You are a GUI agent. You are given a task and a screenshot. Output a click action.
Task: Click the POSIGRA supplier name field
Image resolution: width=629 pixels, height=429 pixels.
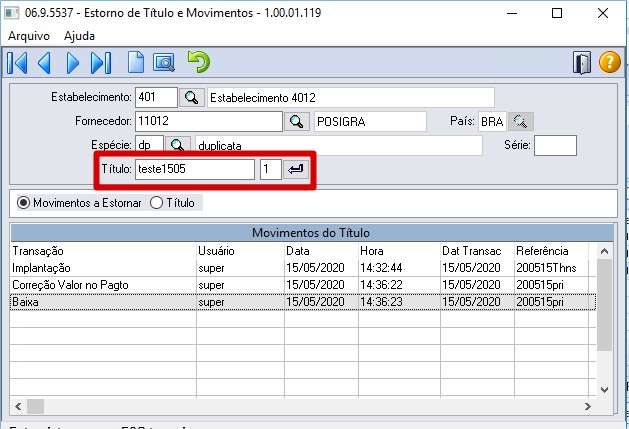click(370, 121)
